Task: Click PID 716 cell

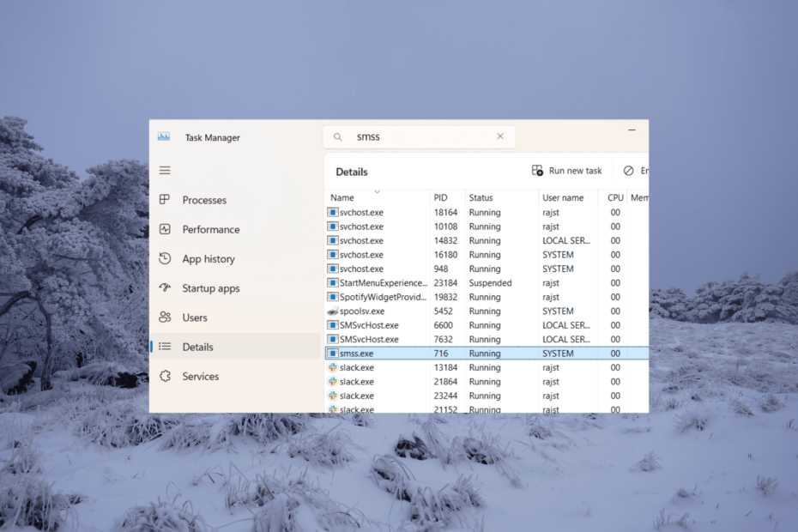Action: coord(441,354)
